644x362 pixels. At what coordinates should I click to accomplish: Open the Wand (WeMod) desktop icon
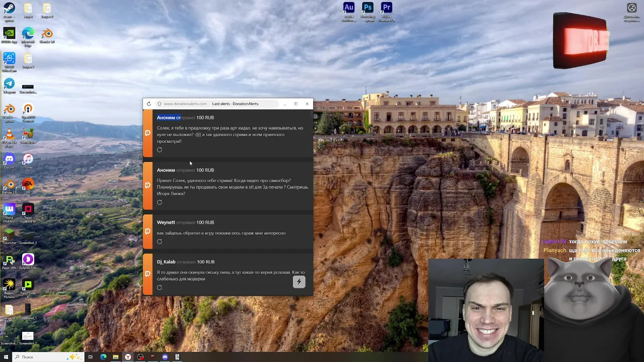click(x=9, y=213)
